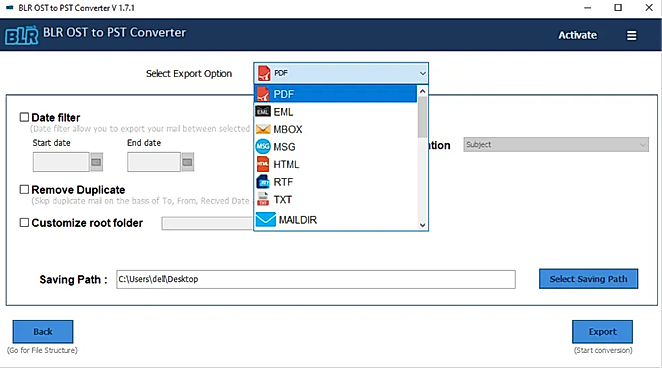Pick the RTF document icon

[263, 182]
